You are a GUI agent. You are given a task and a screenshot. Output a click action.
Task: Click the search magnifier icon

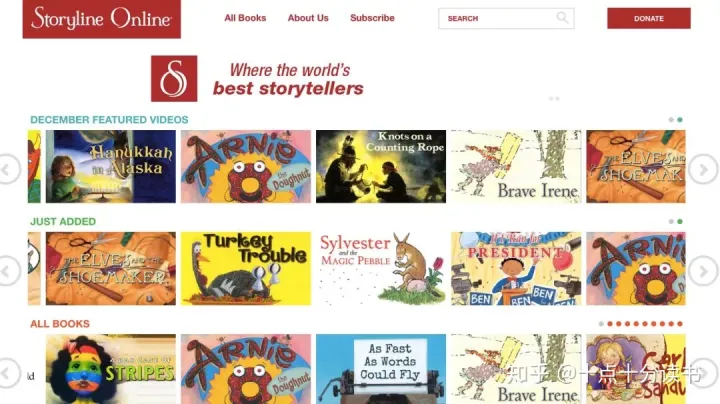(x=562, y=18)
